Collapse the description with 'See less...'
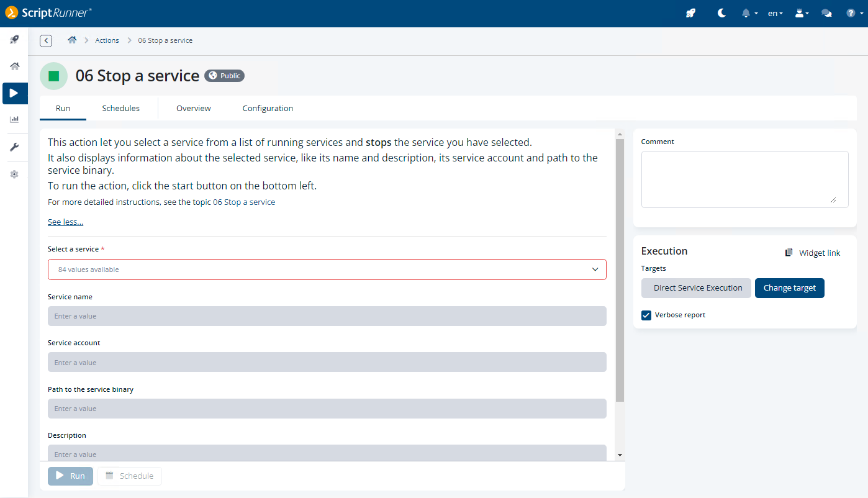 click(65, 222)
